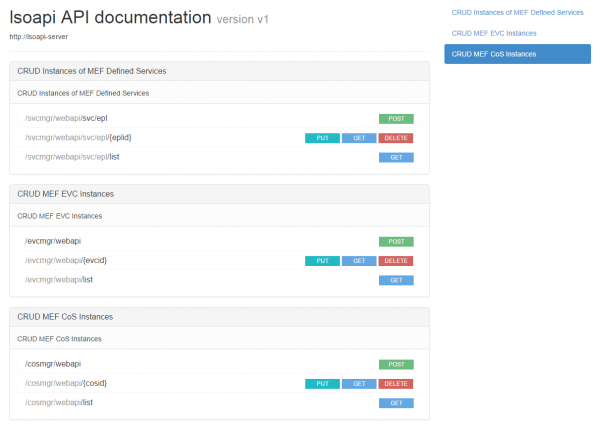Click GET button for /evcmgr/webapi/list
This screenshot has height=425, width=600.
(x=396, y=280)
